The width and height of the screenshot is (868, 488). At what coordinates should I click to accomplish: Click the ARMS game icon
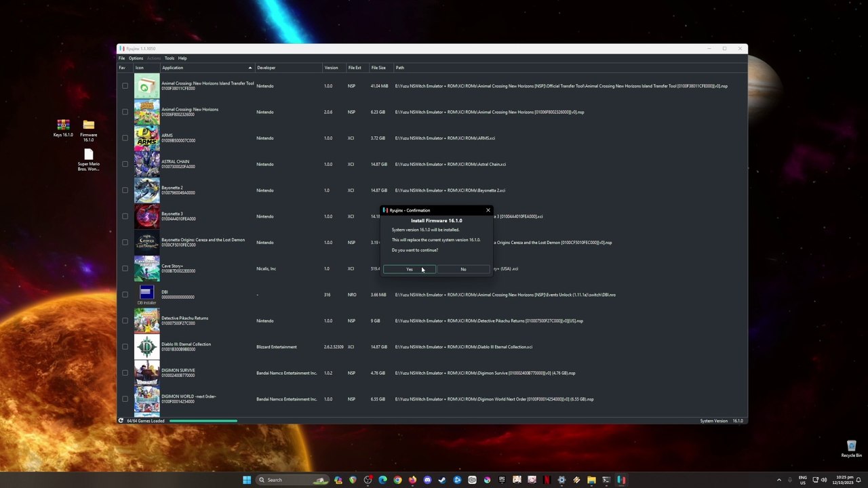tap(146, 138)
